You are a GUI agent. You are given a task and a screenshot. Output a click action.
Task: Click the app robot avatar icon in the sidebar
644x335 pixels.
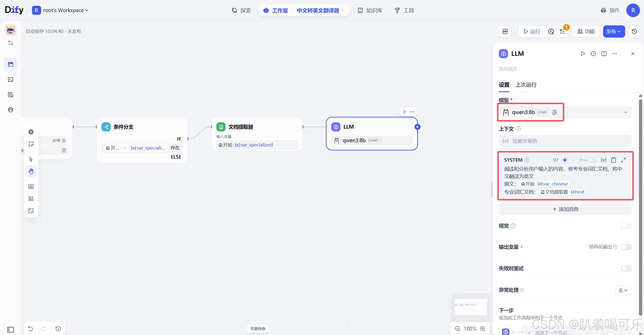click(11, 30)
